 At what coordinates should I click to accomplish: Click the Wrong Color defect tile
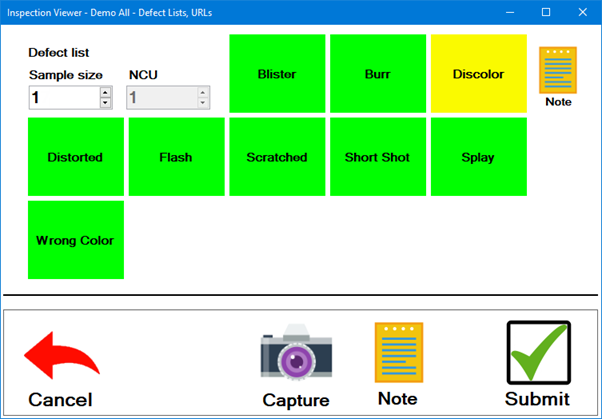point(76,240)
